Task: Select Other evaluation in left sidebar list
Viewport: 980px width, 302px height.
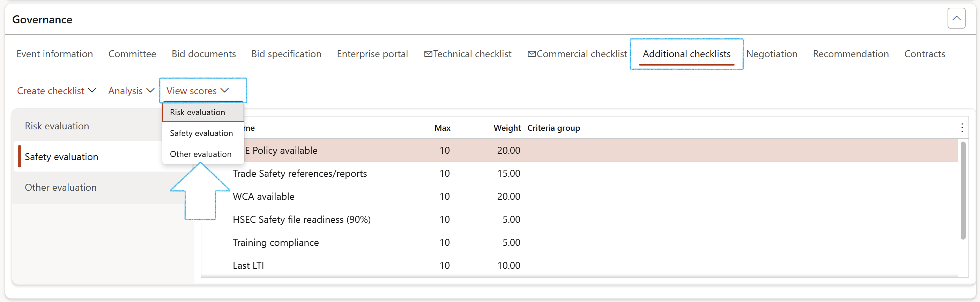Action: (61, 188)
